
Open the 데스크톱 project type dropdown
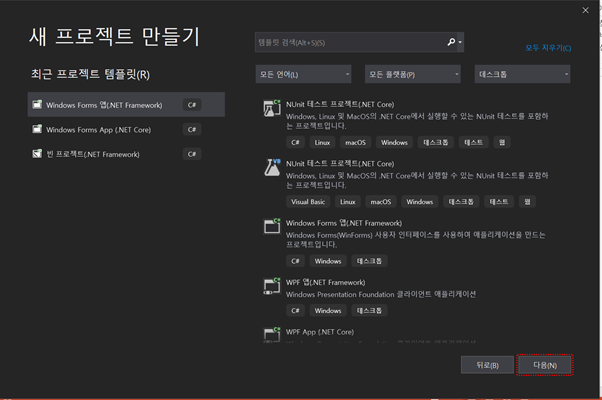(523, 74)
